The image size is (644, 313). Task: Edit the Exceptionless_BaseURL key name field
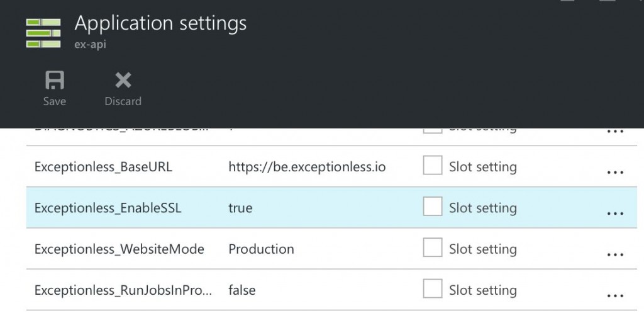pyautogui.click(x=103, y=167)
